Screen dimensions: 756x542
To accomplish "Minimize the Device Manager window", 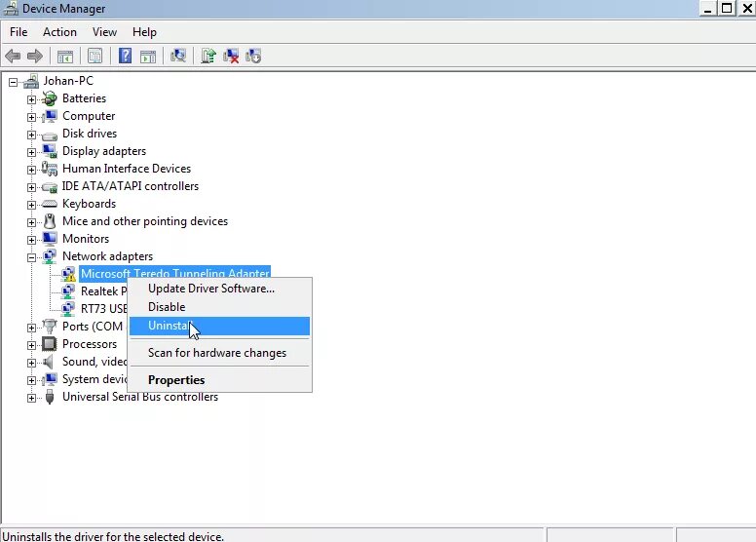I will pos(707,8).
